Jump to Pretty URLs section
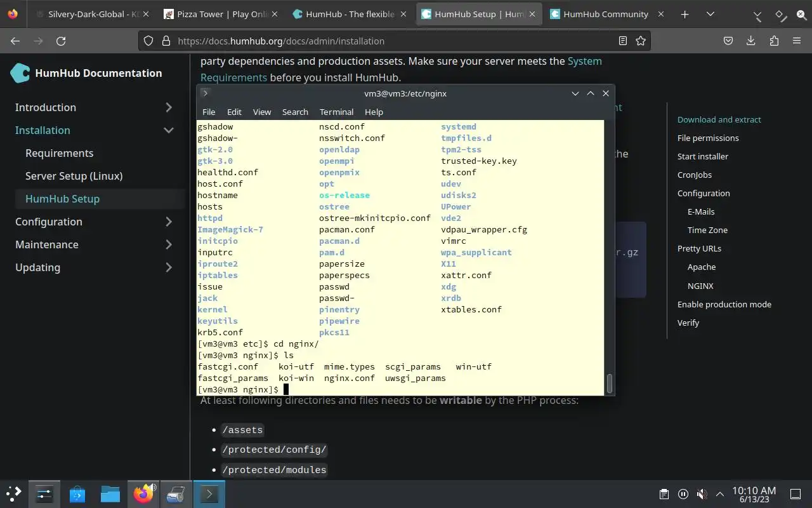812x508 pixels. pyautogui.click(x=699, y=248)
